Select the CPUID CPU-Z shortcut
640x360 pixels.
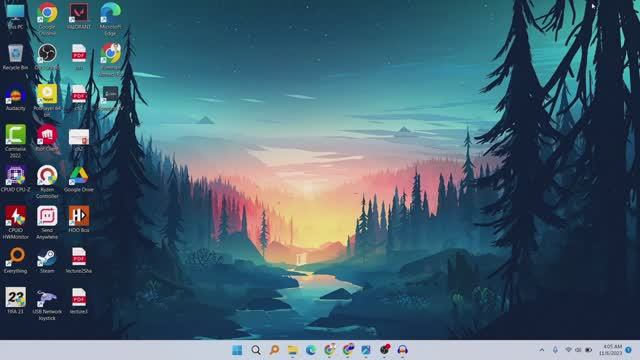point(16,179)
